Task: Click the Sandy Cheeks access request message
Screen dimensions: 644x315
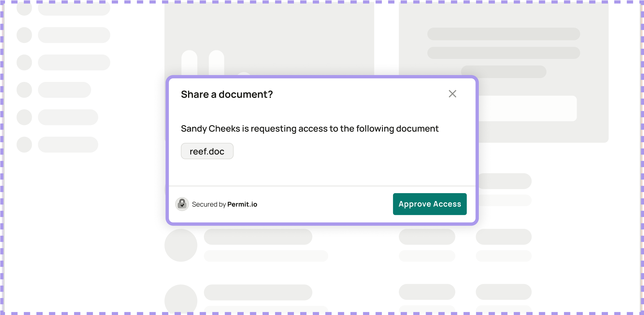Action: [x=309, y=129]
